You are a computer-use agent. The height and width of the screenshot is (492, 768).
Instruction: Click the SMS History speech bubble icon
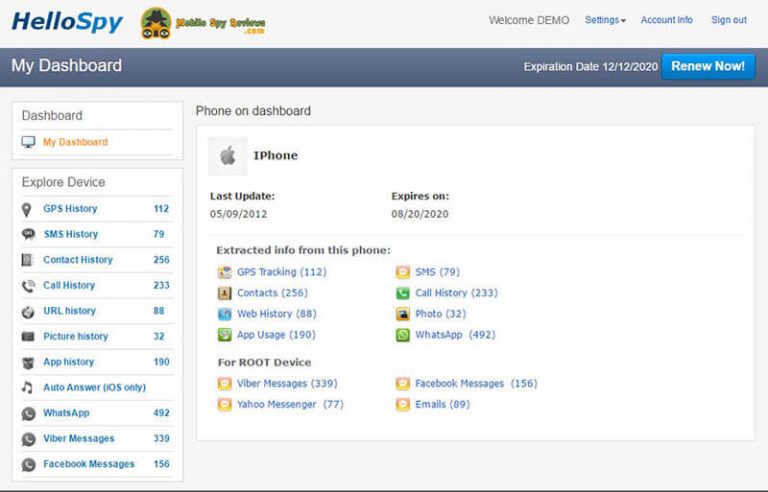tap(28, 234)
